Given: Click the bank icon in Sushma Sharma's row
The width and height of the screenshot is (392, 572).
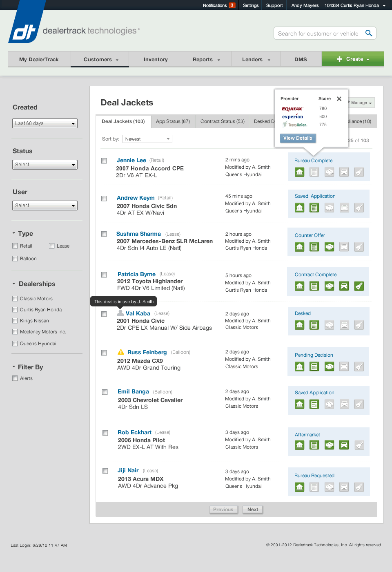Looking at the screenshot, I should click(x=300, y=247).
